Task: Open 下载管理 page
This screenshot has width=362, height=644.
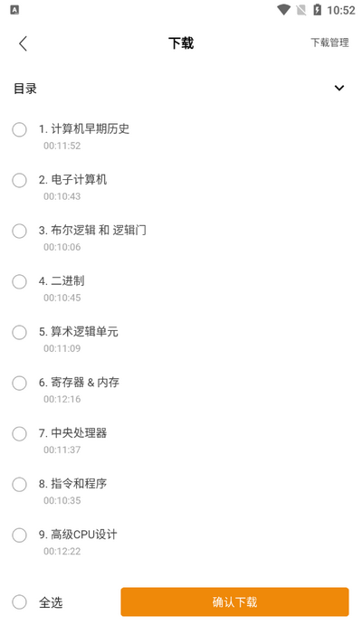Action: [329, 43]
